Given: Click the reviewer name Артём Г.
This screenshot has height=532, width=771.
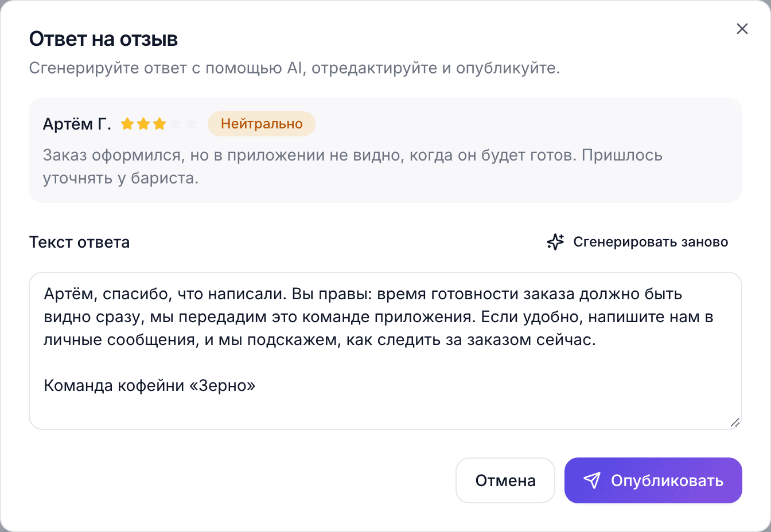Looking at the screenshot, I should pos(77,124).
